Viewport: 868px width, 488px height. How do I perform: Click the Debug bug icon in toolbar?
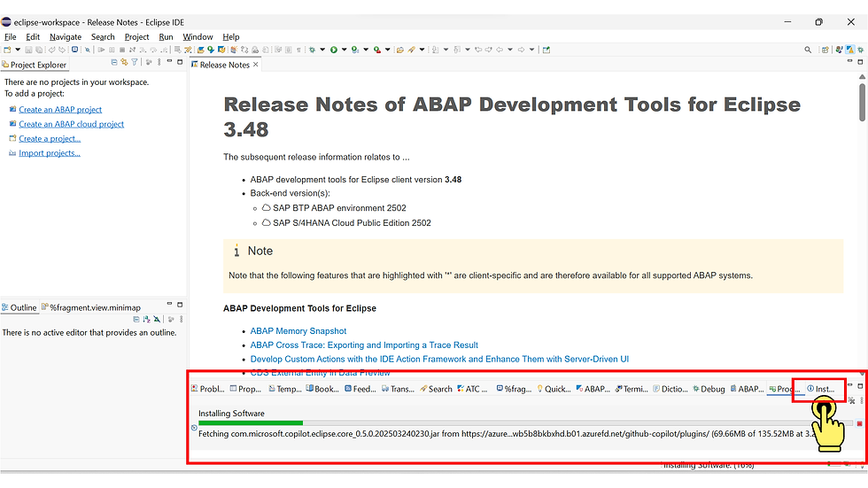pos(312,50)
